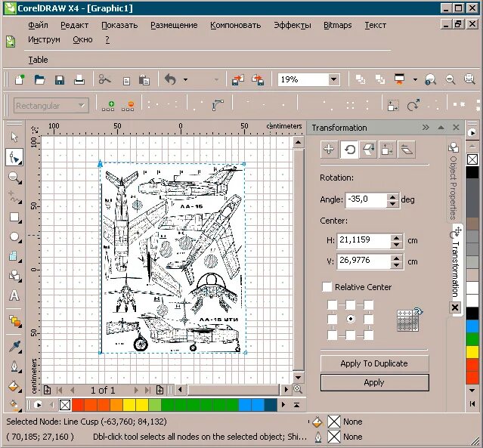Open the Skew transformation tab icon
483x448 pixels.
tap(407, 150)
